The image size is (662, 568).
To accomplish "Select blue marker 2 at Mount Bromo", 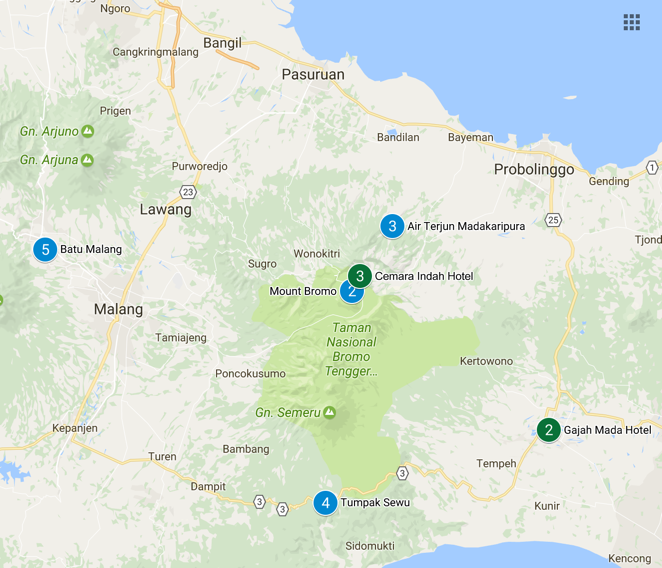I will point(350,292).
